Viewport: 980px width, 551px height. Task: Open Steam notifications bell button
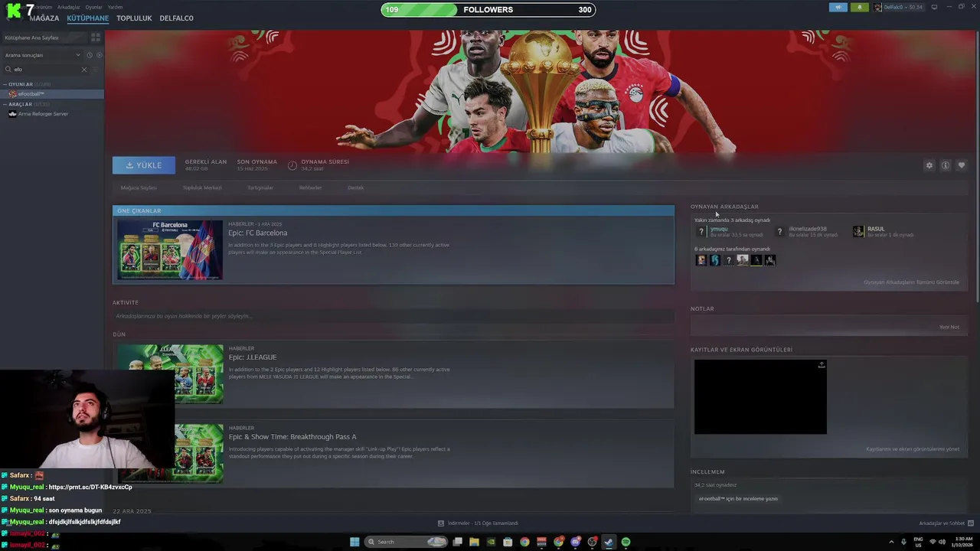[x=859, y=7]
